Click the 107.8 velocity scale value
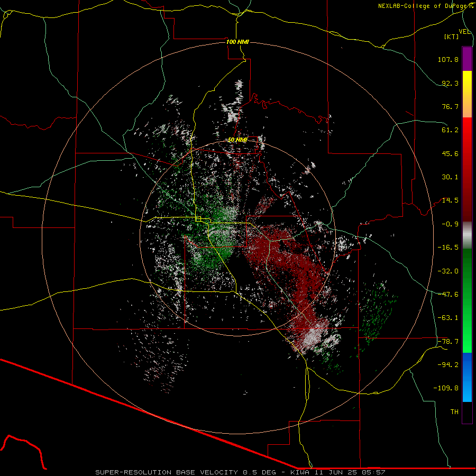Image resolution: width=476 pixels, height=476 pixels. [448, 59]
